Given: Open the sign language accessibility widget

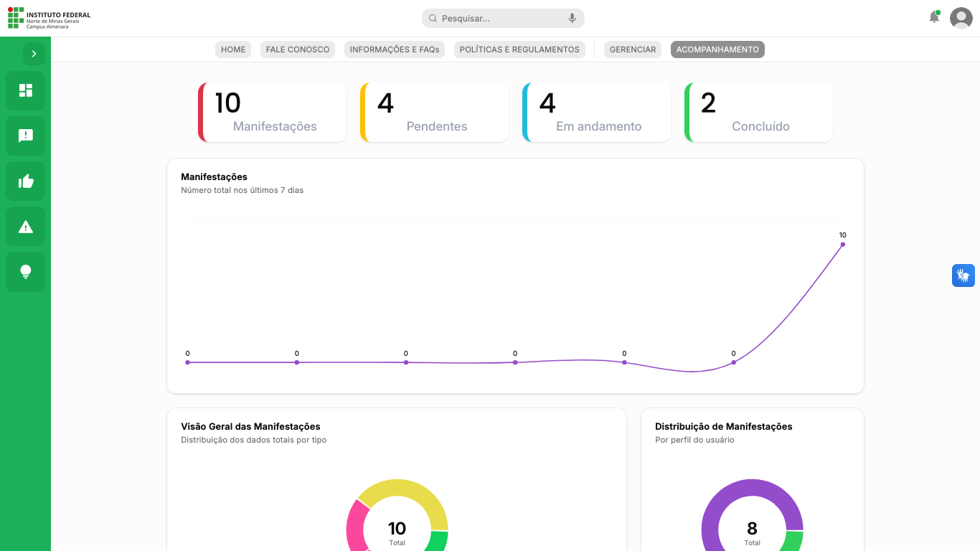Looking at the screenshot, I should pyautogui.click(x=963, y=275).
